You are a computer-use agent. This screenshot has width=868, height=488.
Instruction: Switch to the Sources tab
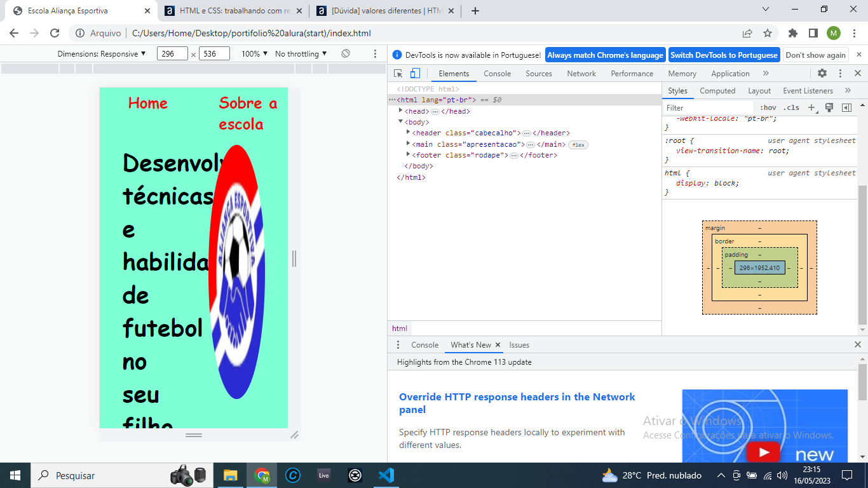(x=539, y=74)
